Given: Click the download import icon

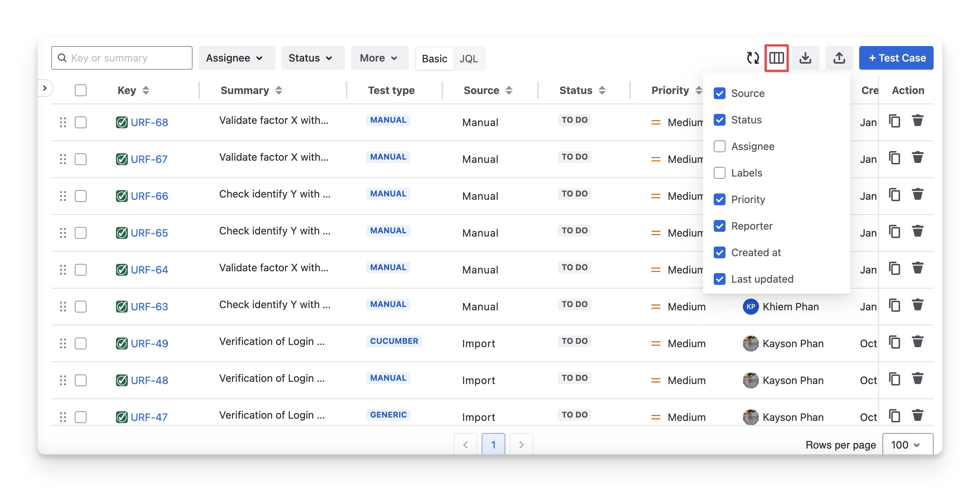Looking at the screenshot, I should [805, 58].
